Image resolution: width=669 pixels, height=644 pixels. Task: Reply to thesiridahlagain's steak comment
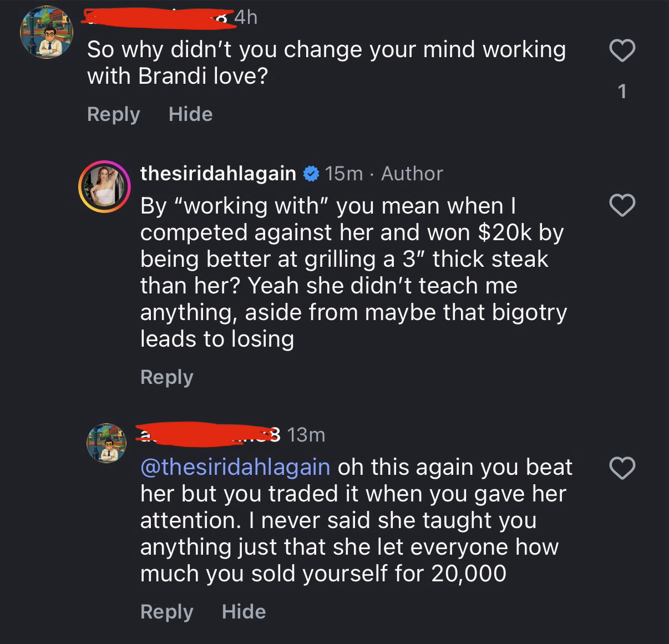pos(166,377)
